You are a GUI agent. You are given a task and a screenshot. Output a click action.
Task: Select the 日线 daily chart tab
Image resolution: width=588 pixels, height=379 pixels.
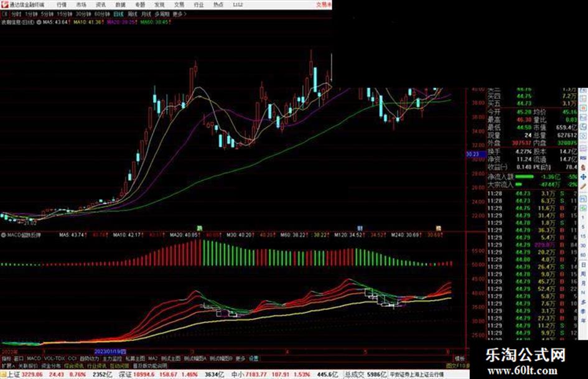click(x=118, y=14)
